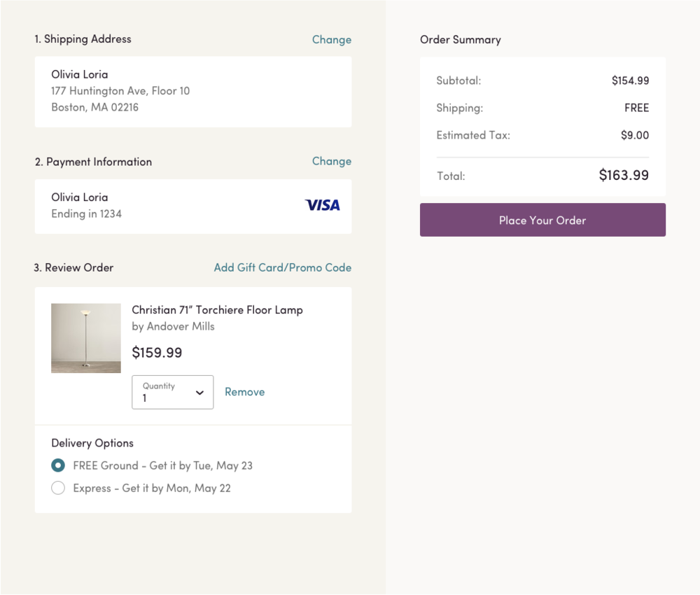Click the Estimated Tax row
The height and width of the screenshot is (595, 700).
[542, 135]
